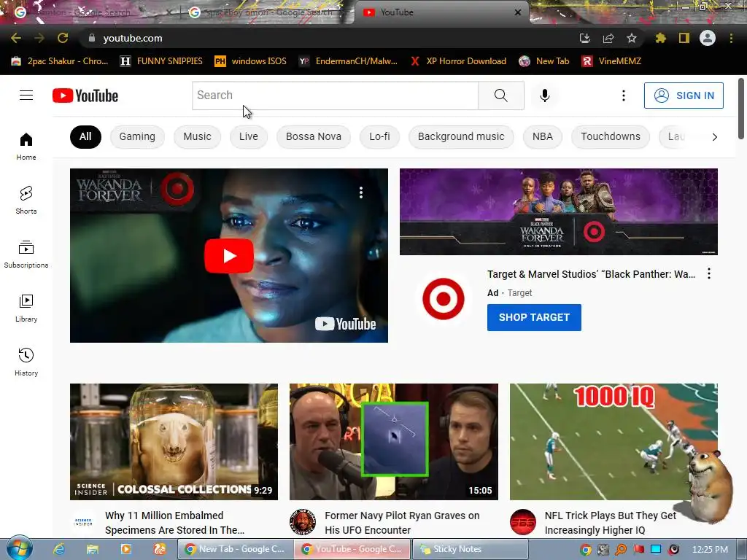Open the EndermanCH/Malw... bookmark

coord(348,61)
